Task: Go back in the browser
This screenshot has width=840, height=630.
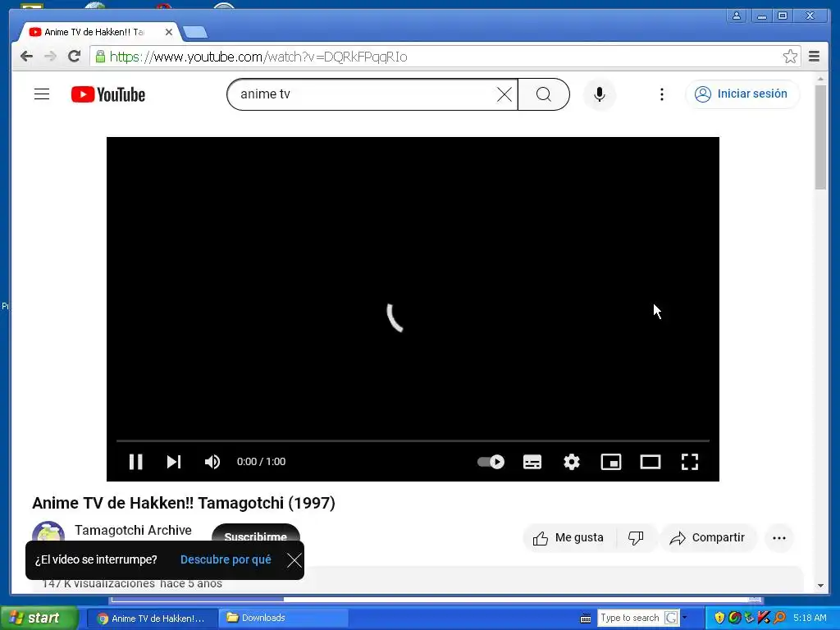Action: pos(26,57)
